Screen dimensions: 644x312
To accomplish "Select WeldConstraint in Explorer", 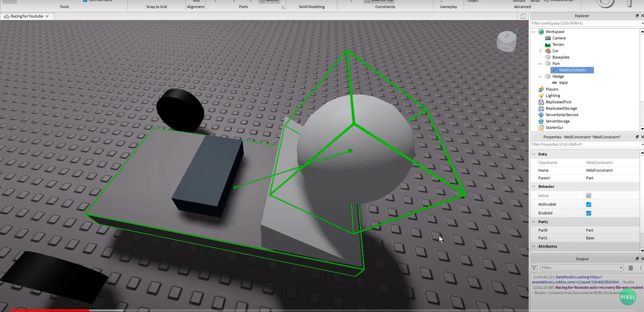I will pyautogui.click(x=572, y=70).
